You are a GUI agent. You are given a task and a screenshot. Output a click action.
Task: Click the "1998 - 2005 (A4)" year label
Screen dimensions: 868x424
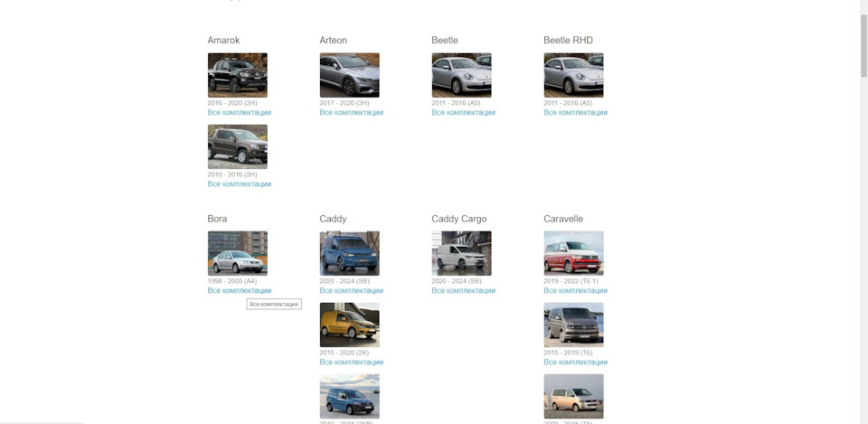232,281
